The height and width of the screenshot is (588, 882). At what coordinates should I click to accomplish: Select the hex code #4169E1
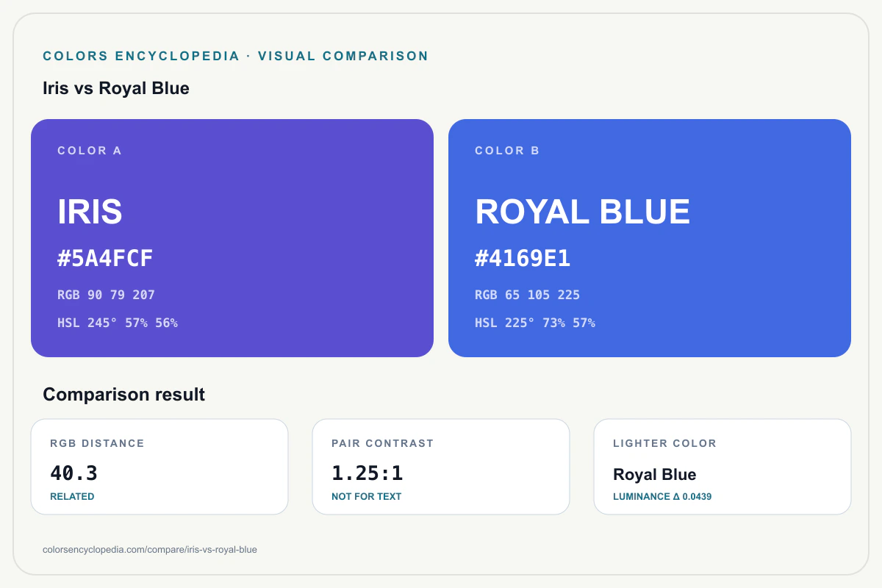(523, 259)
